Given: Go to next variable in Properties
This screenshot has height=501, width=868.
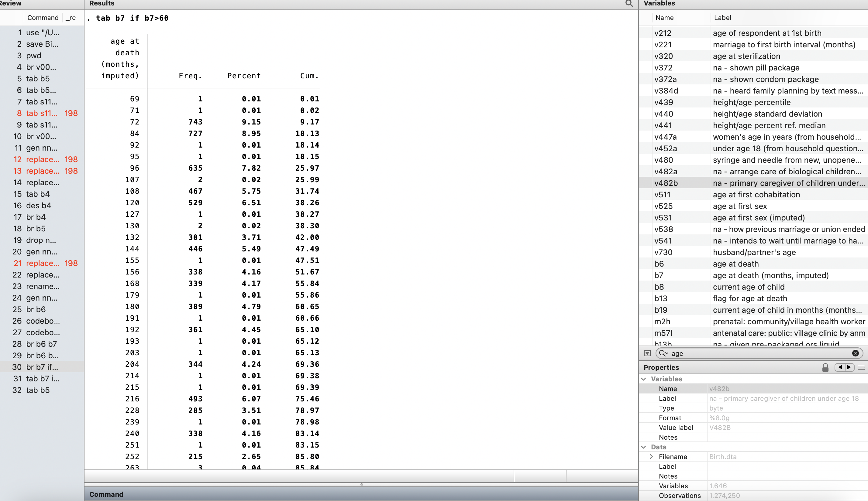Looking at the screenshot, I should click(849, 367).
